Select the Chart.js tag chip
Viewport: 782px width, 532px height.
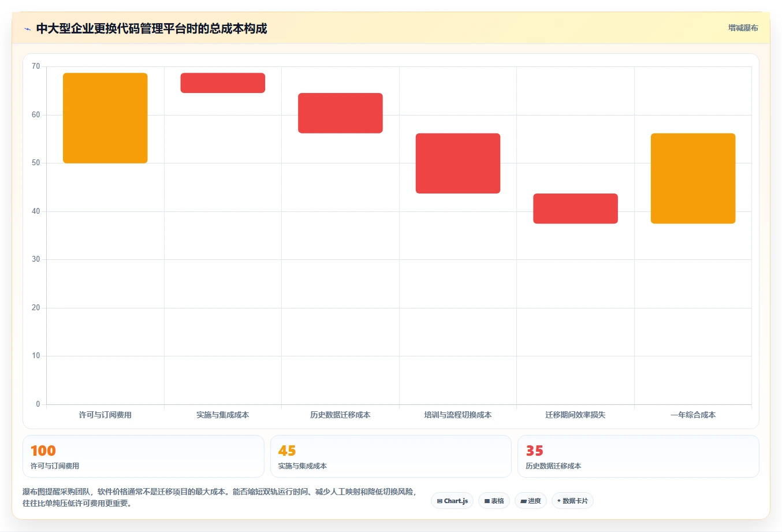pyautogui.click(x=452, y=501)
